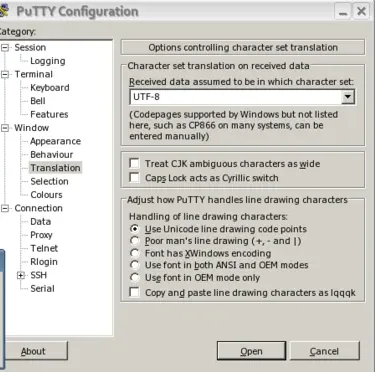The width and height of the screenshot is (375, 372).
Task: Enable Copy and paste line drawing as lqqqk
Action: pyautogui.click(x=134, y=292)
